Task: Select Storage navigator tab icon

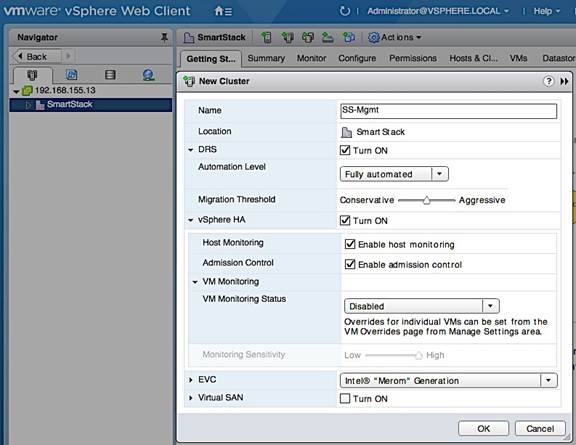Action: click(x=110, y=75)
